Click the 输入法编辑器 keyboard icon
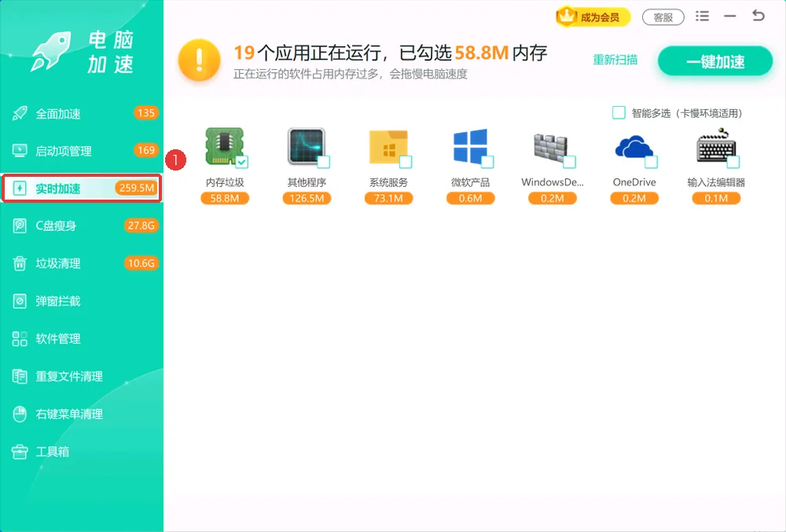Screen dimensions: 786x532 coord(716,146)
